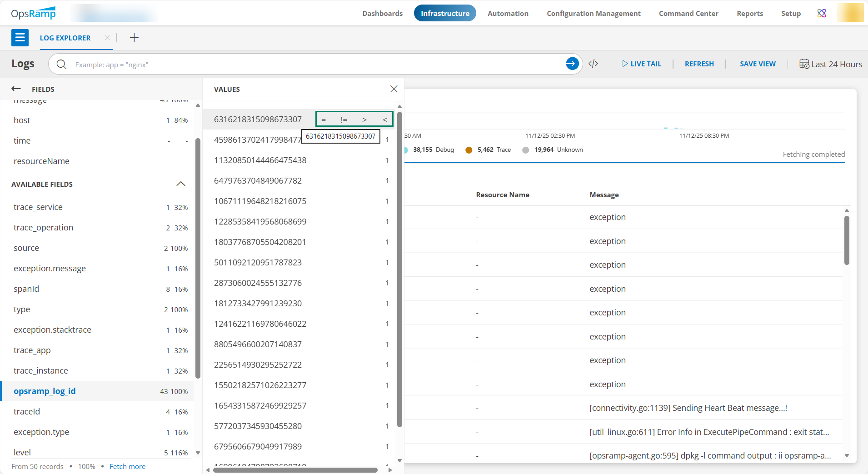Switch to the Dashboards menu

382,13
